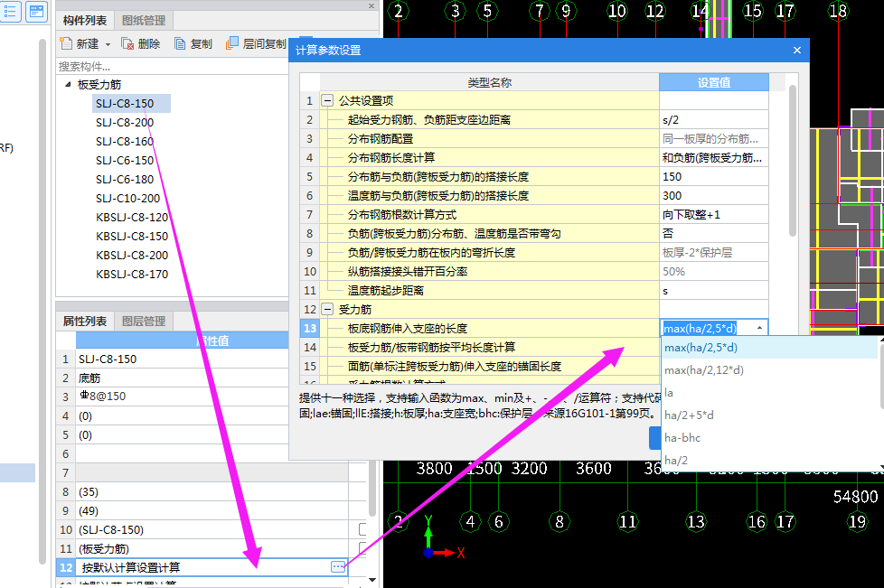Close the 计算参数设置 dialog

[x=796, y=50]
